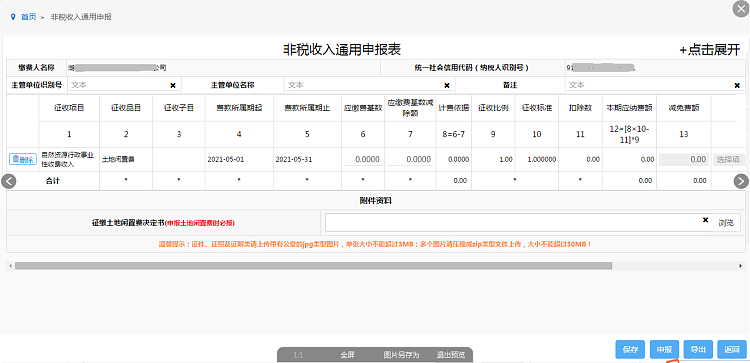Click the 征收项目 column header
The height and width of the screenshot is (363, 750).
click(69, 108)
